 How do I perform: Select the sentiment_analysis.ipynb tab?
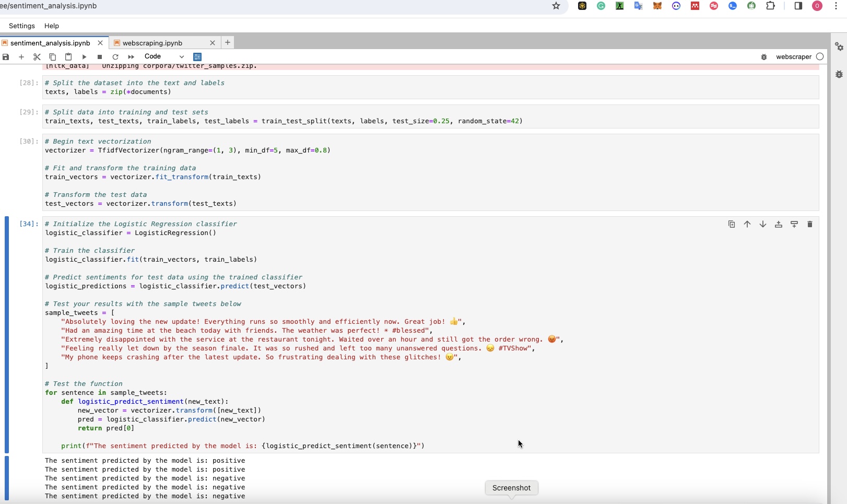click(x=50, y=43)
